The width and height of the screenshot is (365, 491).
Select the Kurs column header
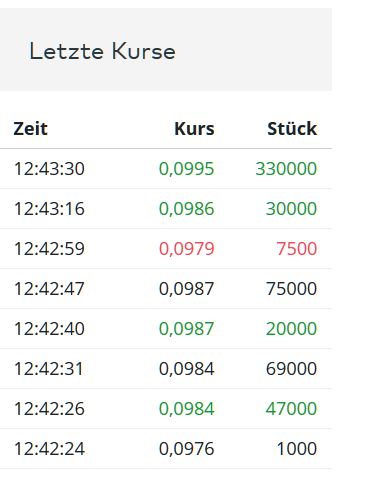click(194, 129)
